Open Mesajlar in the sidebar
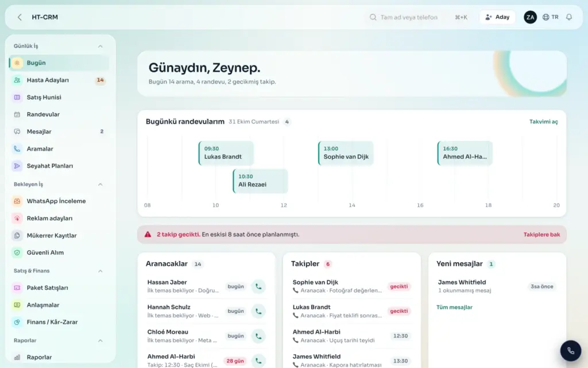 (59, 132)
